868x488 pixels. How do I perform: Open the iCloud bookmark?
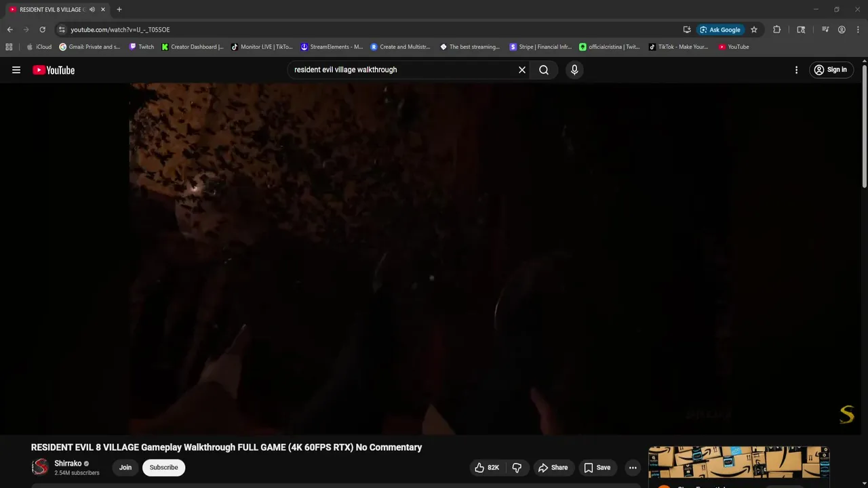pyautogui.click(x=39, y=47)
